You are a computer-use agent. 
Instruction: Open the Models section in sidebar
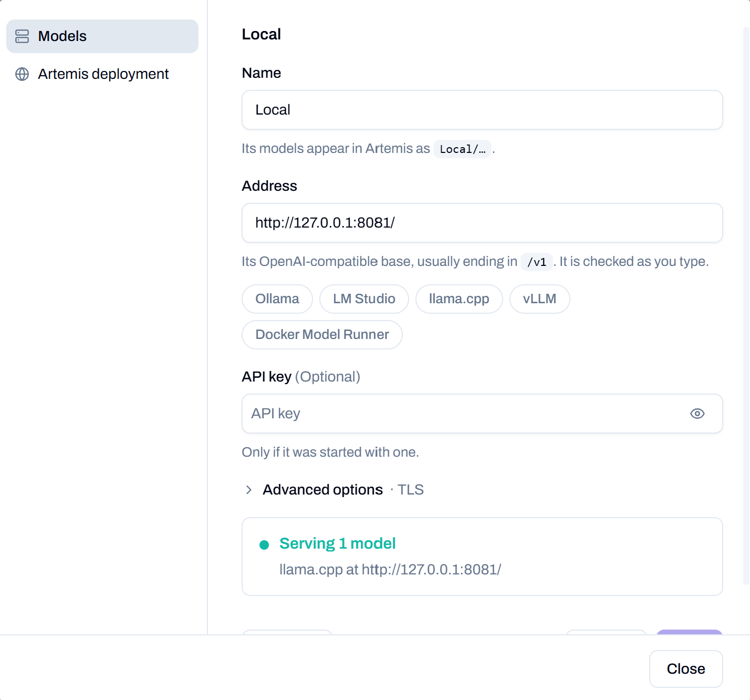pos(102,36)
